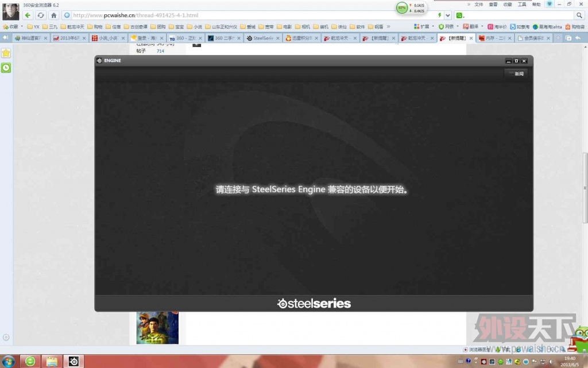Go back with the green arrow button

28,16
